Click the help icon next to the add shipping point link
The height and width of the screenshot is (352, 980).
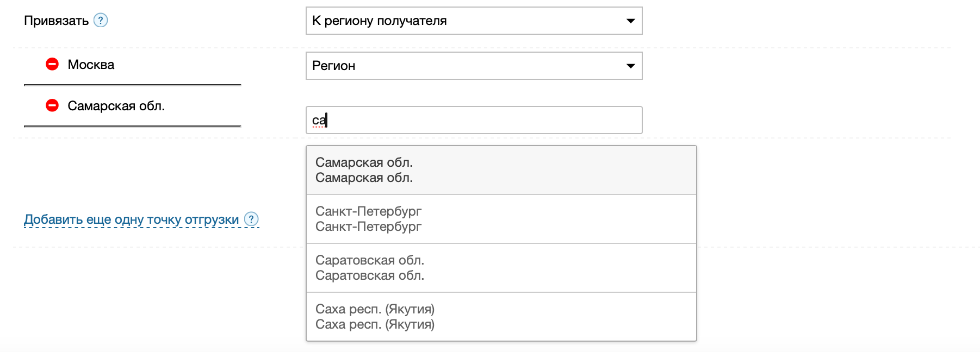251,219
